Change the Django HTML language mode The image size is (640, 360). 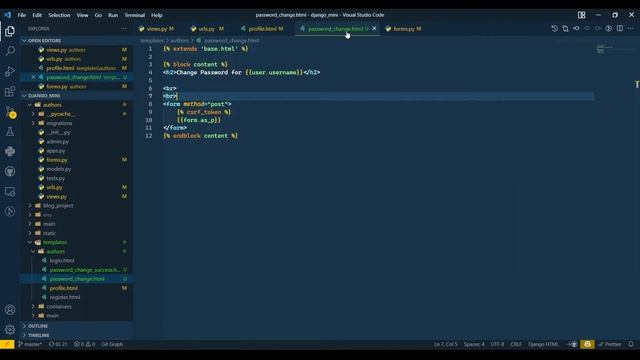point(543,344)
